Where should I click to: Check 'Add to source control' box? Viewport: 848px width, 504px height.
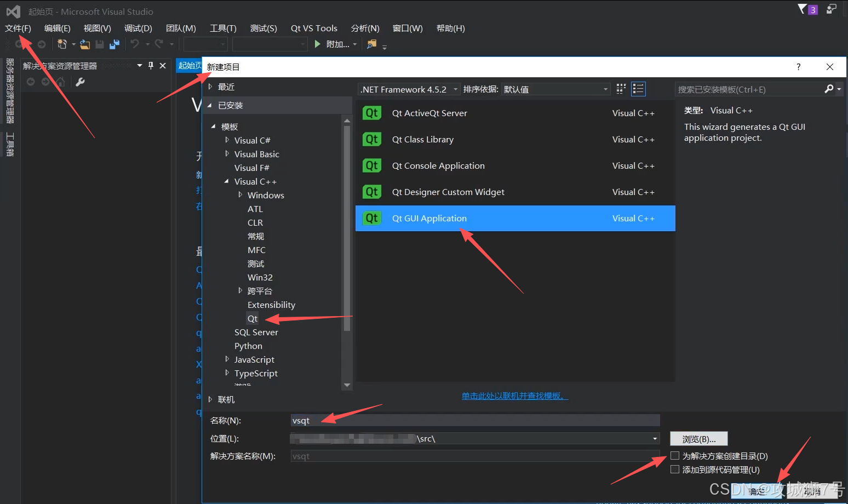(675, 469)
